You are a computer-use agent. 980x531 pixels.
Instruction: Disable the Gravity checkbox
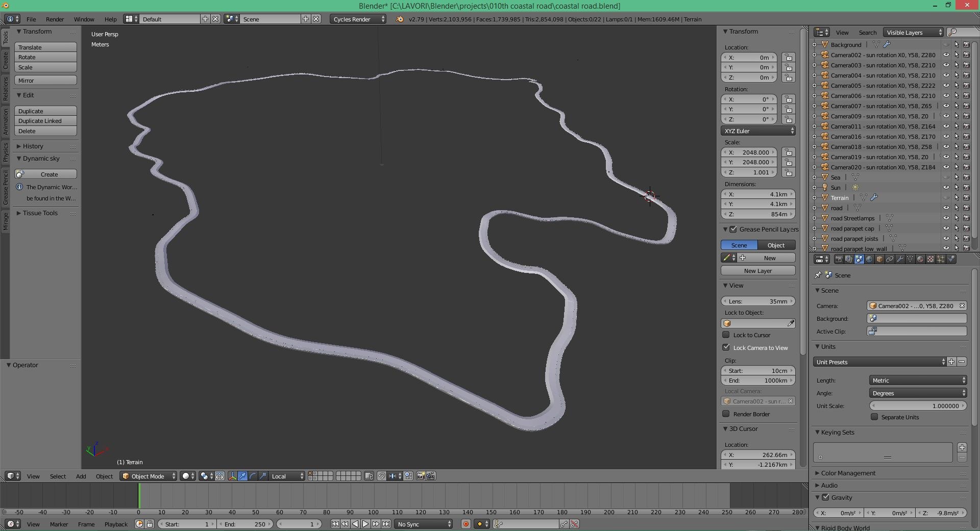[x=825, y=497]
